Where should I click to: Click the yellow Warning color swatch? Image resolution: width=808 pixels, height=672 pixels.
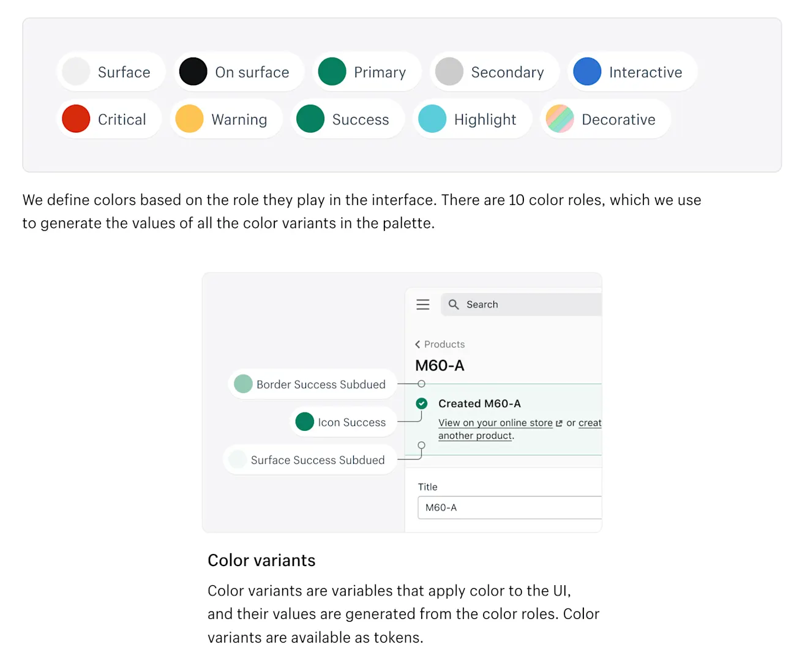point(189,119)
